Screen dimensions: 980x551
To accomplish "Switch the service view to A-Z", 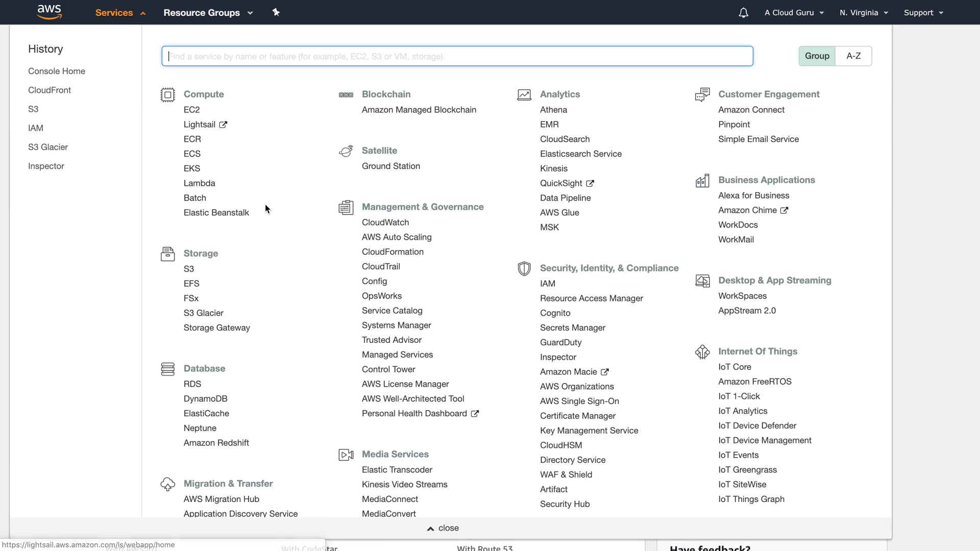I will [x=853, y=56].
